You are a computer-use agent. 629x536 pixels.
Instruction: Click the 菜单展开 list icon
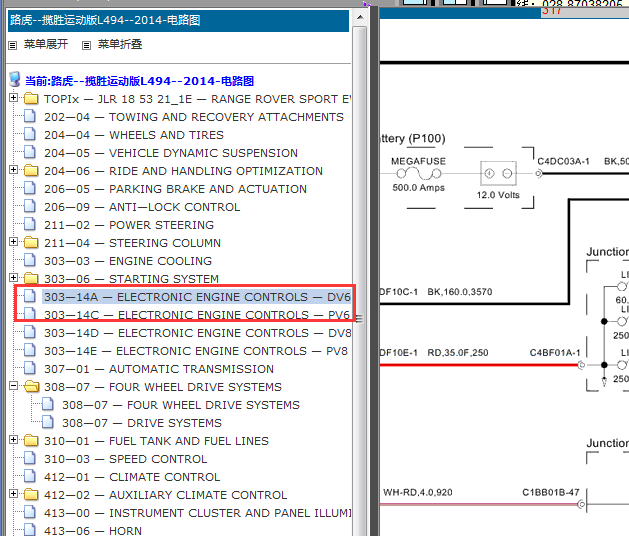12,45
